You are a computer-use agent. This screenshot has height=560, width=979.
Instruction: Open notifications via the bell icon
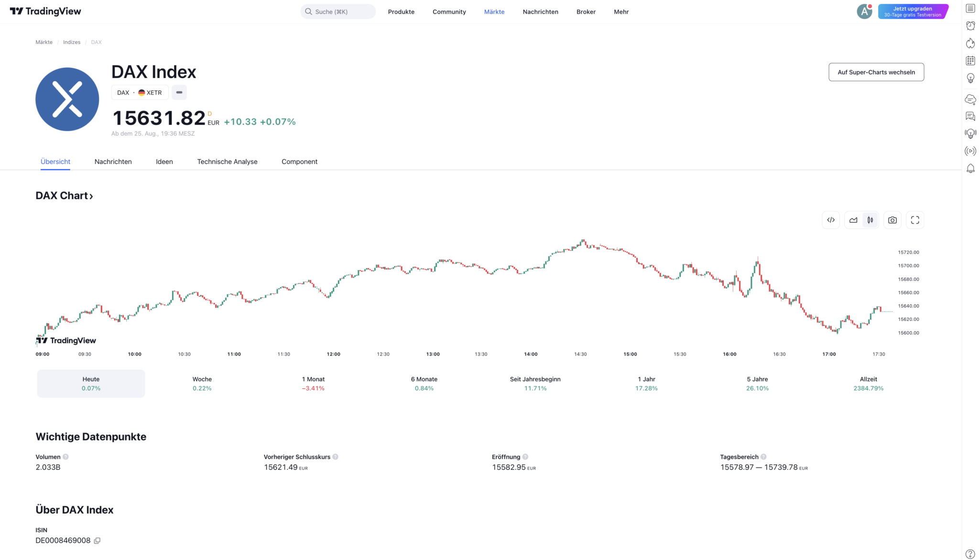pyautogui.click(x=971, y=168)
